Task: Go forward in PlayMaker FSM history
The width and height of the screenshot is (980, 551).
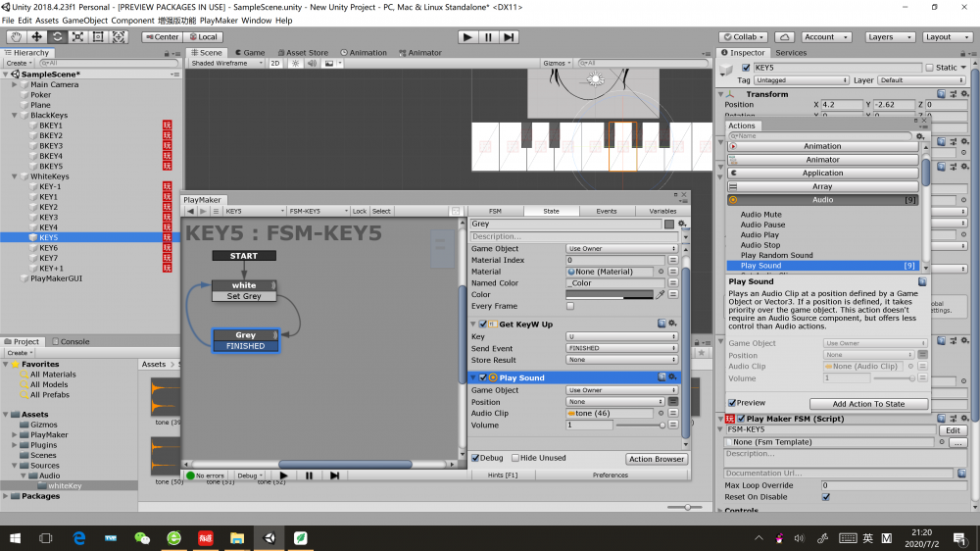Action: click(203, 212)
